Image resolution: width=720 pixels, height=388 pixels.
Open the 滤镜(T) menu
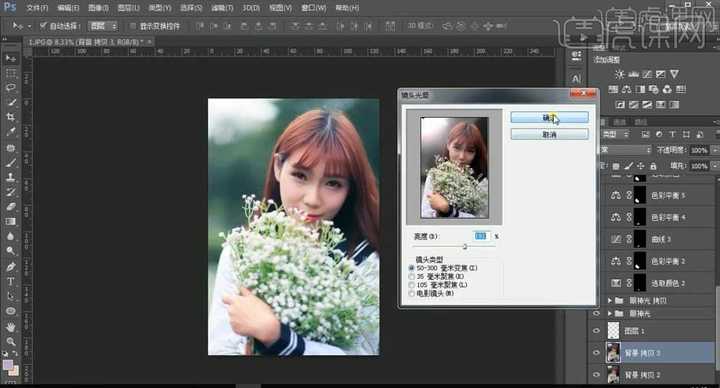click(x=222, y=8)
